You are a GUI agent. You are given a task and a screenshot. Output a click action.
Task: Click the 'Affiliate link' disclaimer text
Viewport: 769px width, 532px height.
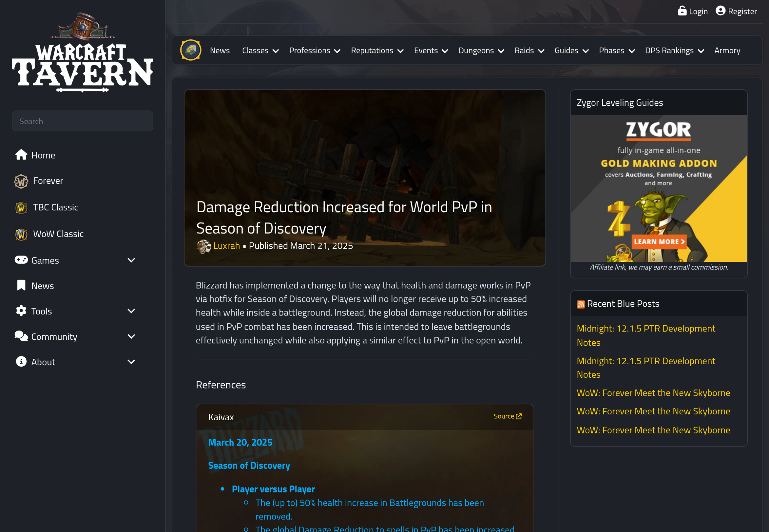[x=659, y=267]
